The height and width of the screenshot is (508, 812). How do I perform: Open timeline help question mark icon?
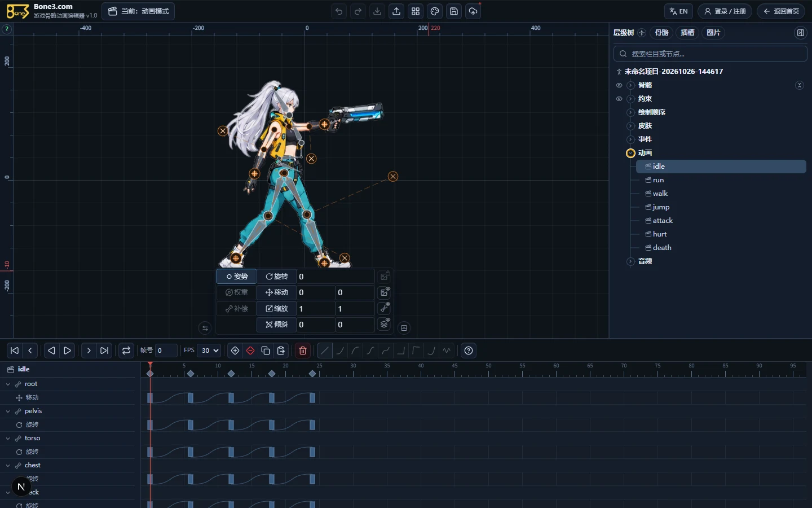pyautogui.click(x=469, y=351)
